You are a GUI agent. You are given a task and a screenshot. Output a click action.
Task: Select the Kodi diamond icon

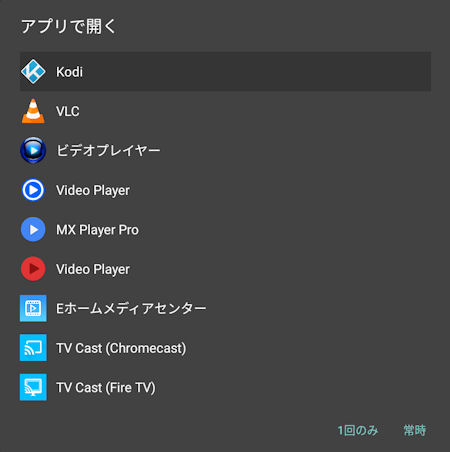click(33, 71)
